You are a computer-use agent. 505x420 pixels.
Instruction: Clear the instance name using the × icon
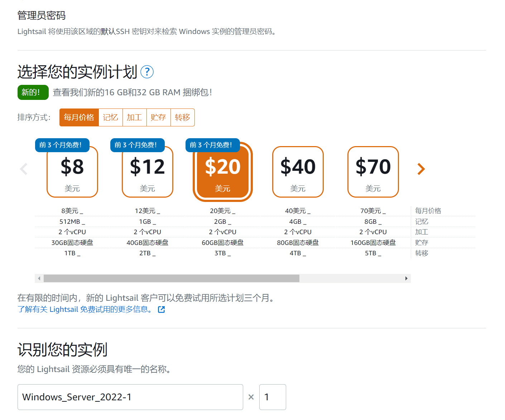[x=251, y=397]
